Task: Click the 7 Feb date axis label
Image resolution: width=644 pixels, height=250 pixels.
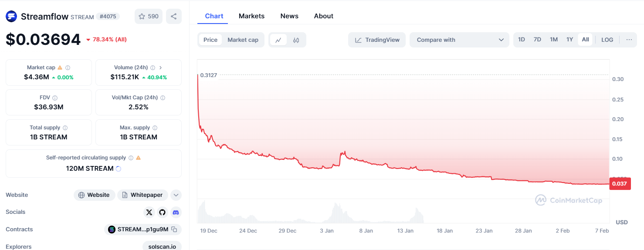Action: (x=602, y=231)
